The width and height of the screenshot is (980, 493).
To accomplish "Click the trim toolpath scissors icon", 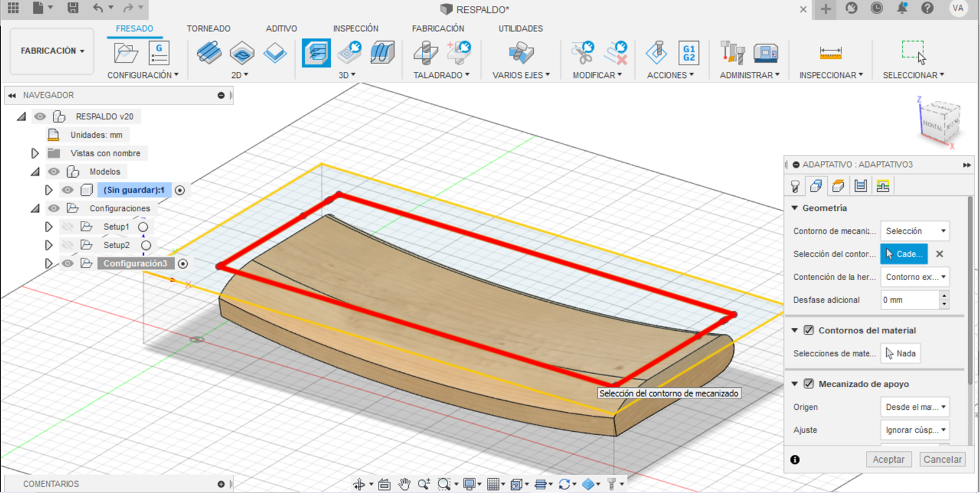I will (582, 53).
